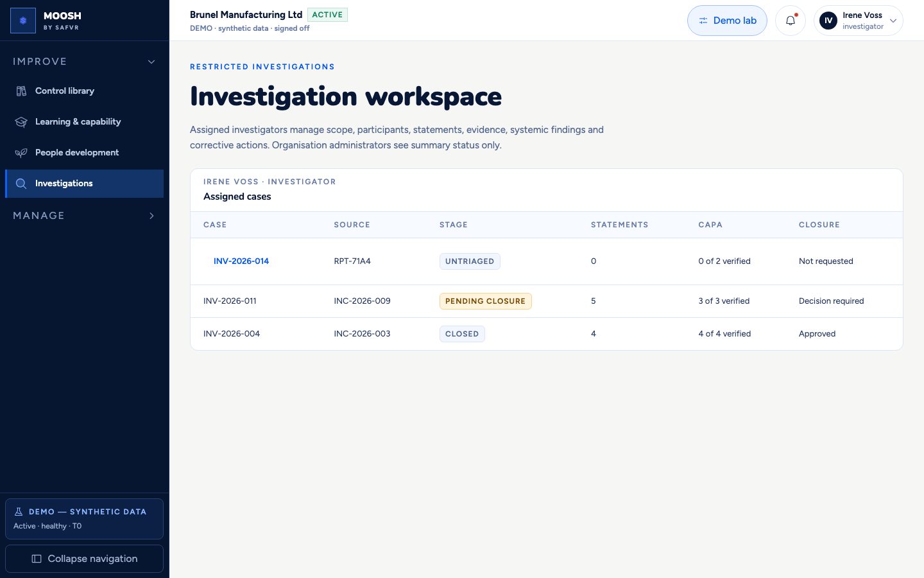Open notifications bell icon
This screenshot has width=924, height=578.
pyautogui.click(x=791, y=21)
